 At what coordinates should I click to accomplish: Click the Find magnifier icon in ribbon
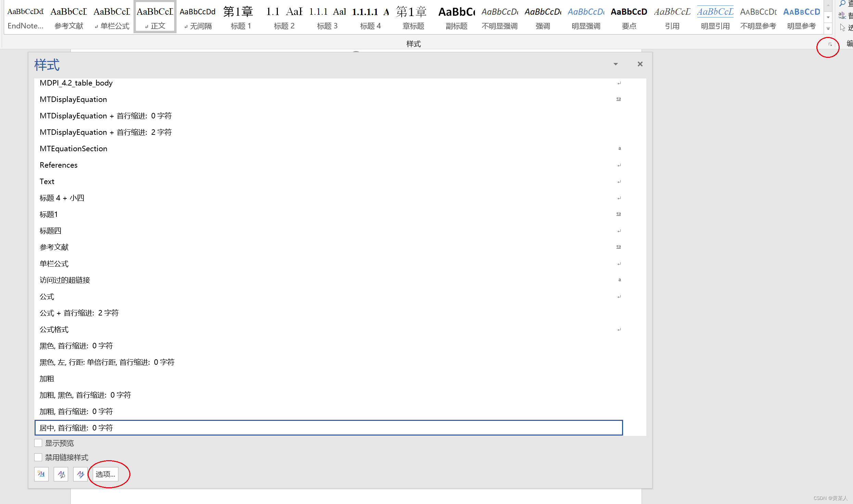point(842,3)
